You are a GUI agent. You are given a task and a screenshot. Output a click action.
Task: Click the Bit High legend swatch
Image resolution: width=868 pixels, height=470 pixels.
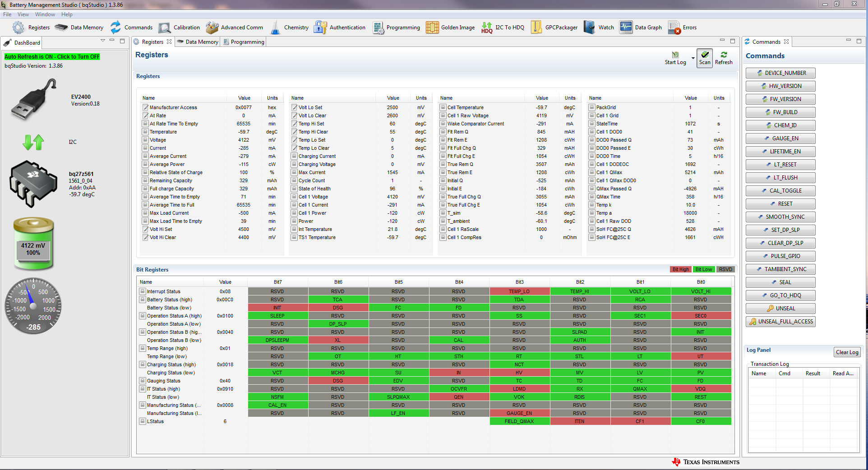click(x=680, y=269)
